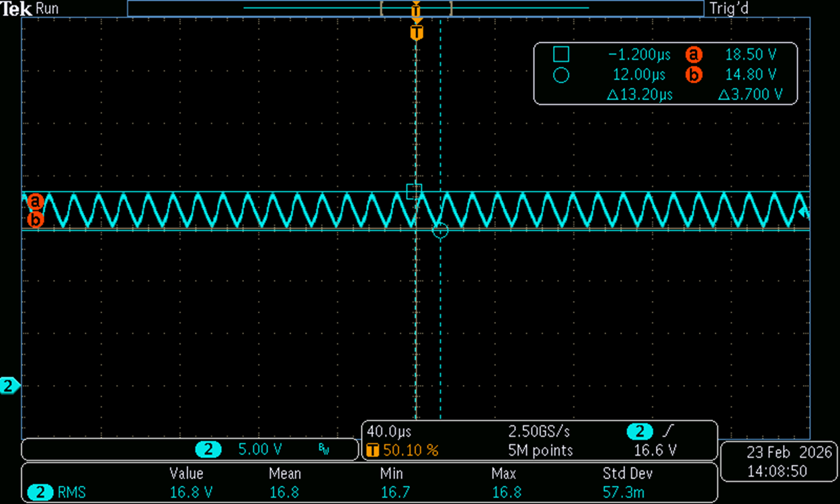
Task: Click the channel 2 RMS measurement badge
Action: (40, 493)
